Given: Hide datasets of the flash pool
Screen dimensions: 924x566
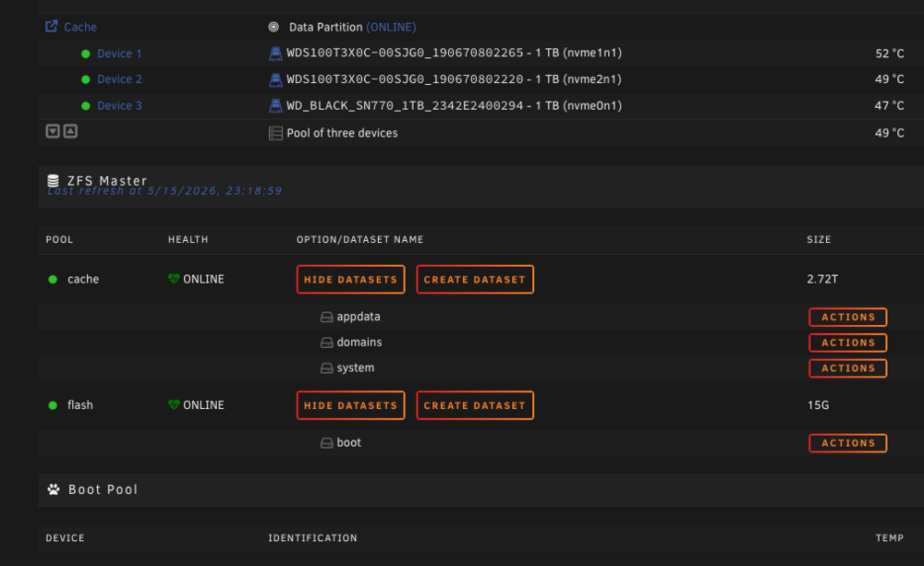Looking at the screenshot, I should pyautogui.click(x=350, y=405).
